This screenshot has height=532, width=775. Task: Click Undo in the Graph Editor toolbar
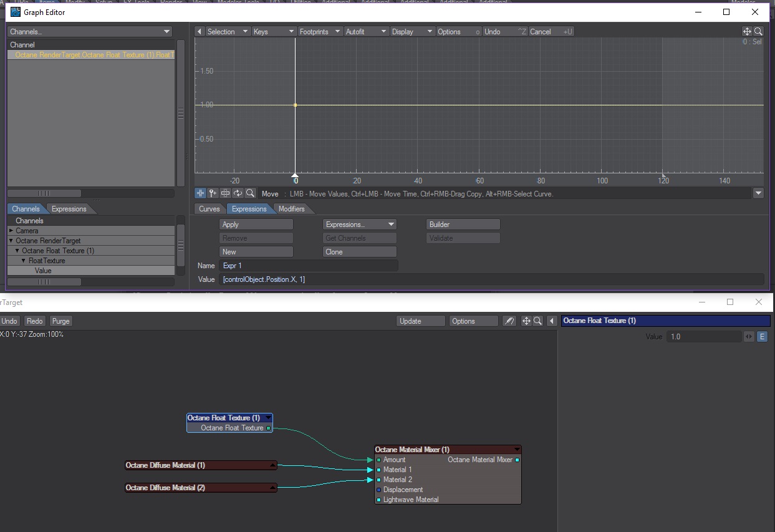point(505,32)
